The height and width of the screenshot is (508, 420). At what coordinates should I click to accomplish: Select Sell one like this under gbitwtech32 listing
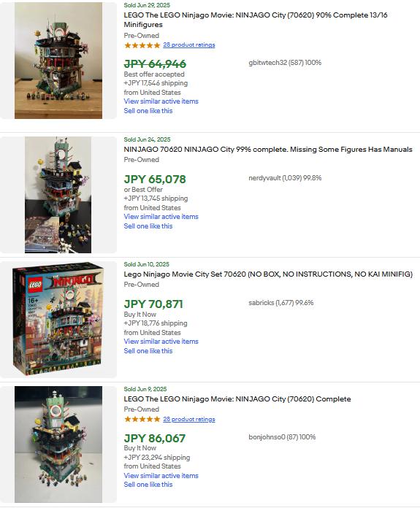tap(148, 111)
